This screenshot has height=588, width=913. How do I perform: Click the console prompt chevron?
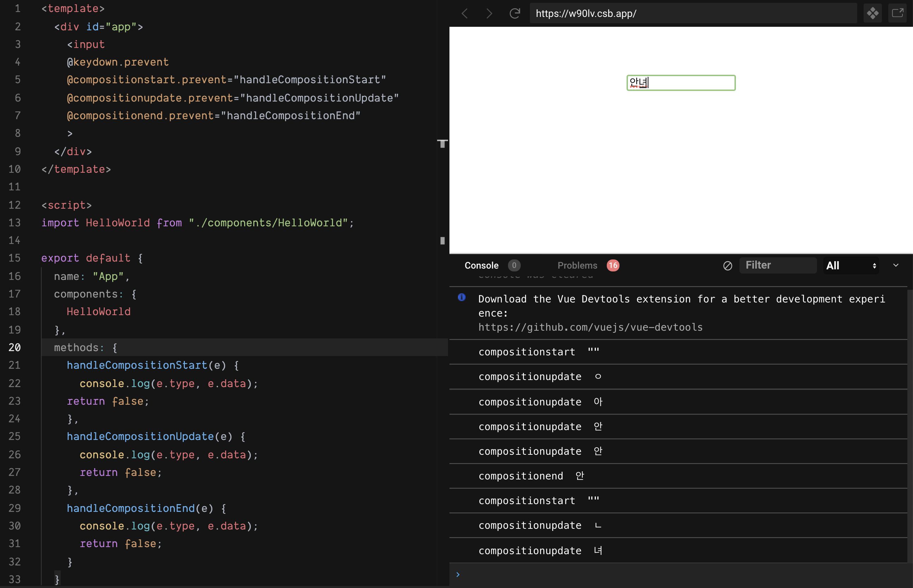tap(458, 575)
